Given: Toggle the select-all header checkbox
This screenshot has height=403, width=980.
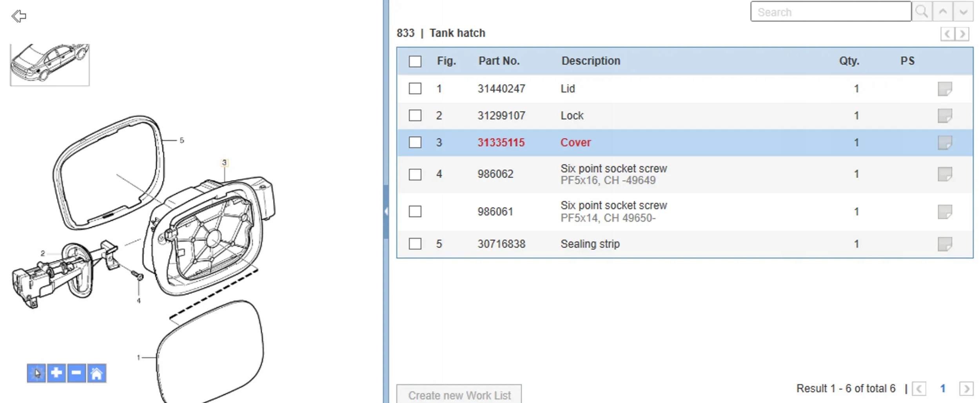Looking at the screenshot, I should 415,61.
